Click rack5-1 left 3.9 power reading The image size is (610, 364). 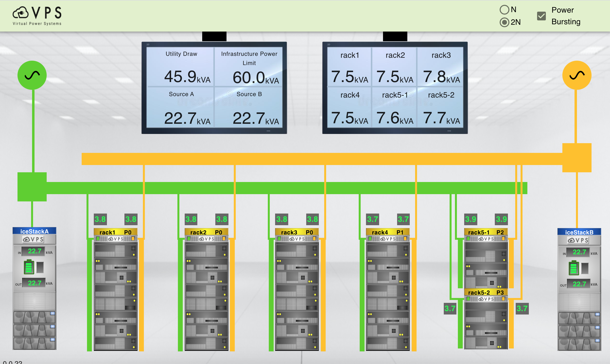pyautogui.click(x=470, y=219)
